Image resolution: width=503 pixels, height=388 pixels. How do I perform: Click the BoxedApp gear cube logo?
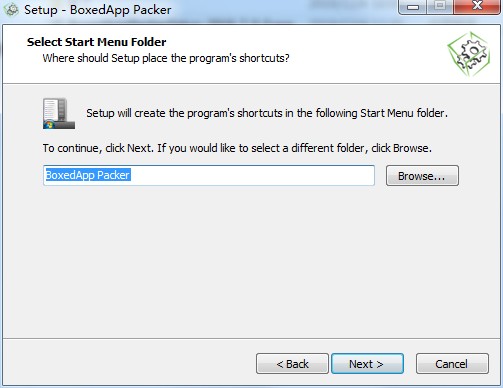(469, 54)
